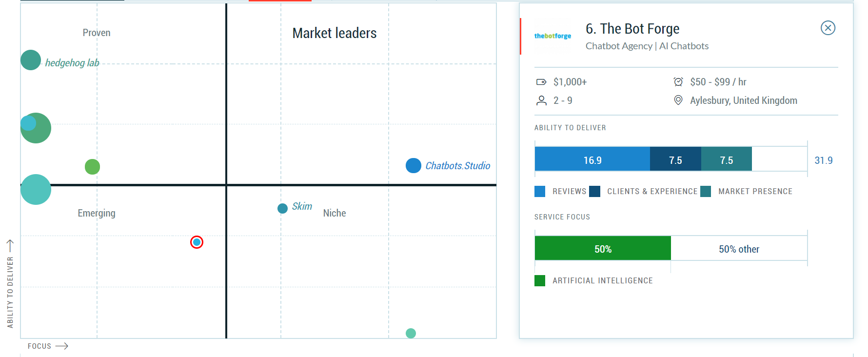Image resolution: width=868 pixels, height=357 pixels.
Task: Click the Reviews legend blue swatch
Action: [540, 191]
